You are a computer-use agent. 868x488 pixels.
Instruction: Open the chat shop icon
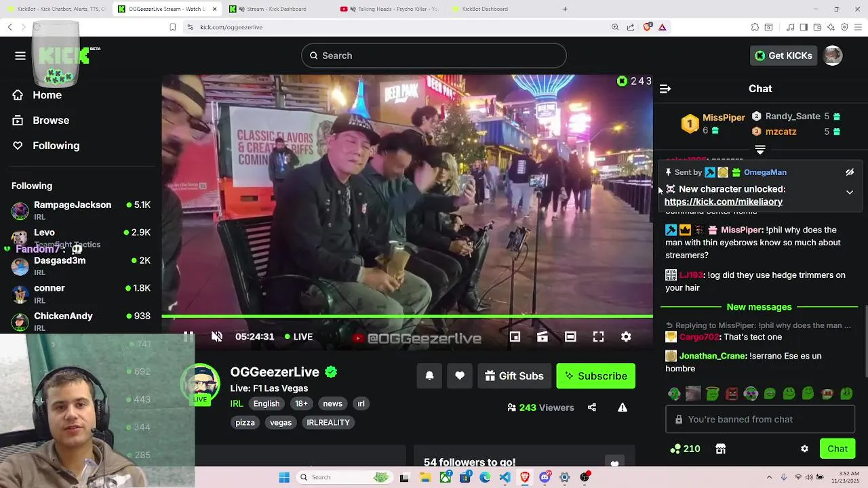721,449
